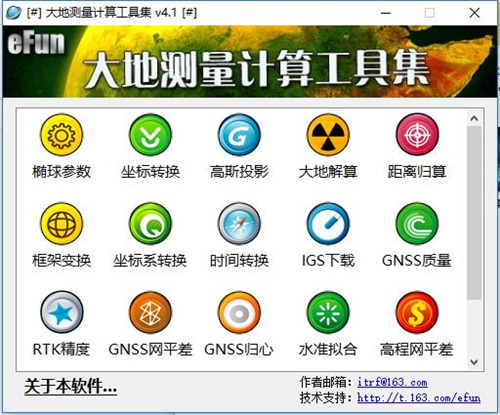Click the 高斯投影 label text
The width and height of the screenshot is (500, 415).
239,172
